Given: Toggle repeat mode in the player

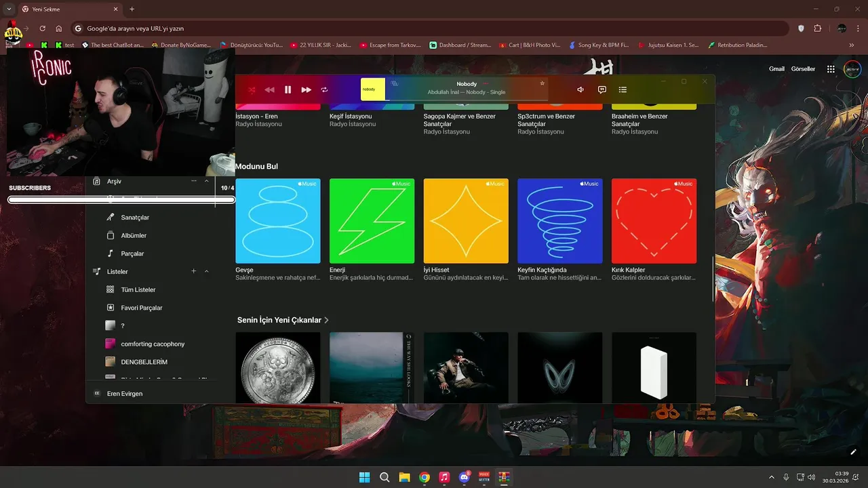Looking at the screenshot, I should [324, 89].
